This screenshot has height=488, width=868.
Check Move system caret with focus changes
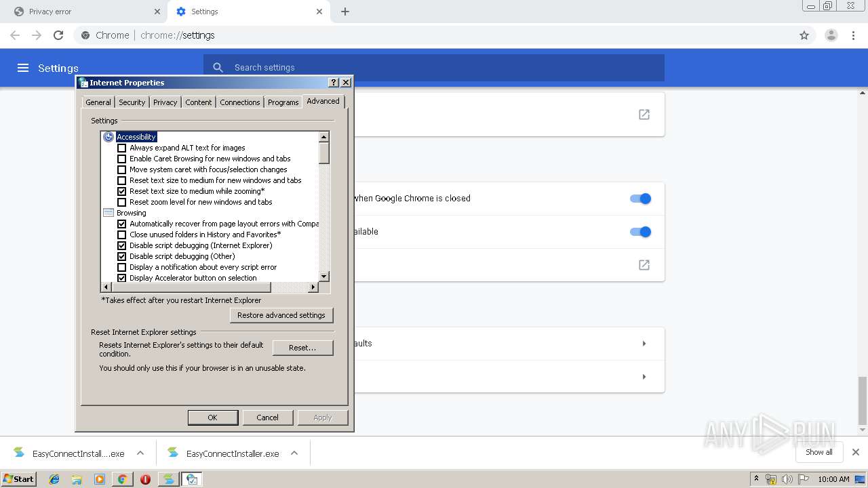point(122,169)
